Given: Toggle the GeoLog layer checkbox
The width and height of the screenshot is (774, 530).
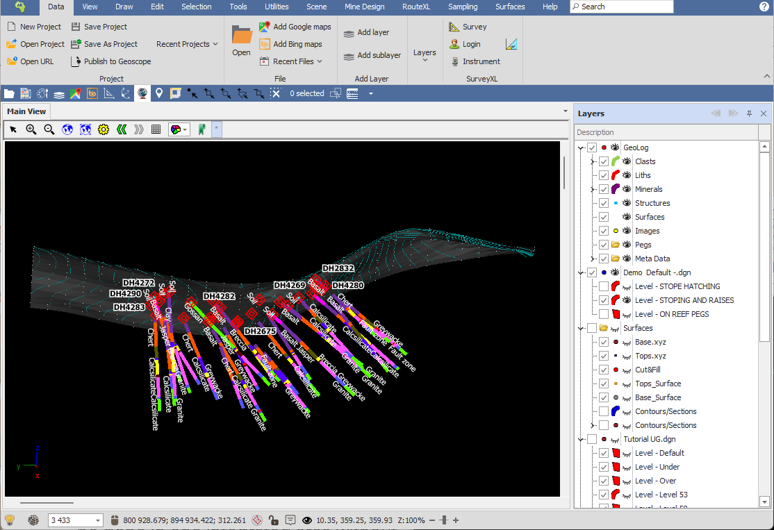Looking at the screenshot, I should point(592,148).
